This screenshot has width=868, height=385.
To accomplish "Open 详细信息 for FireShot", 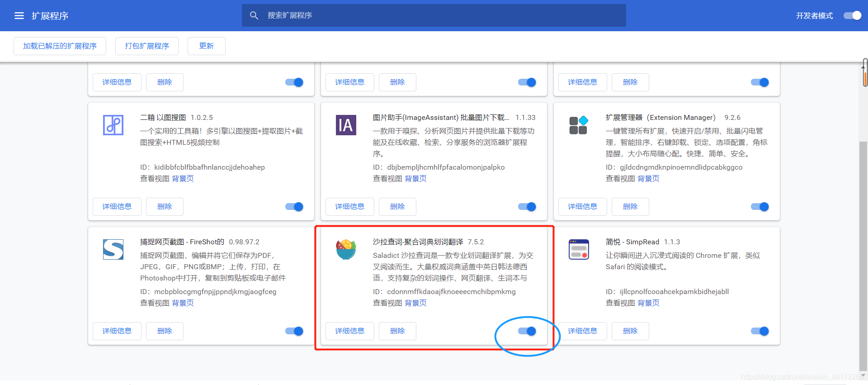I will (117, 331).
